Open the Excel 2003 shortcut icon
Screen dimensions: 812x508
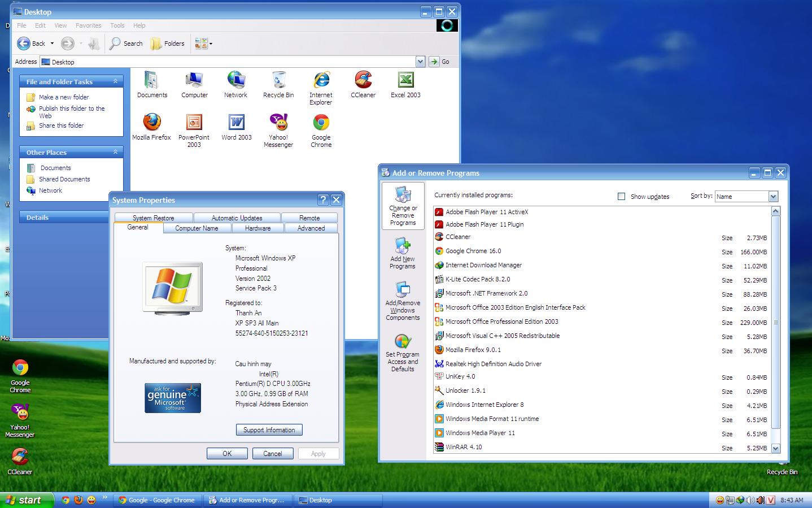(x=405, y=81)
